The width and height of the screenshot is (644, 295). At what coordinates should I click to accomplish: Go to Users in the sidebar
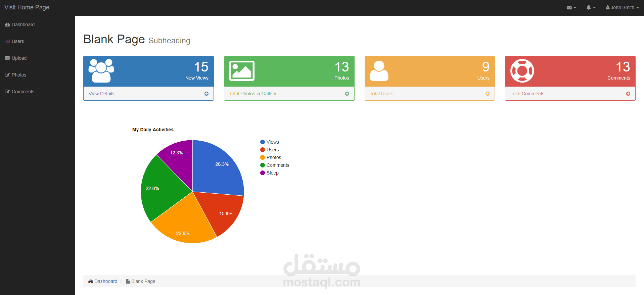(14, 41)
